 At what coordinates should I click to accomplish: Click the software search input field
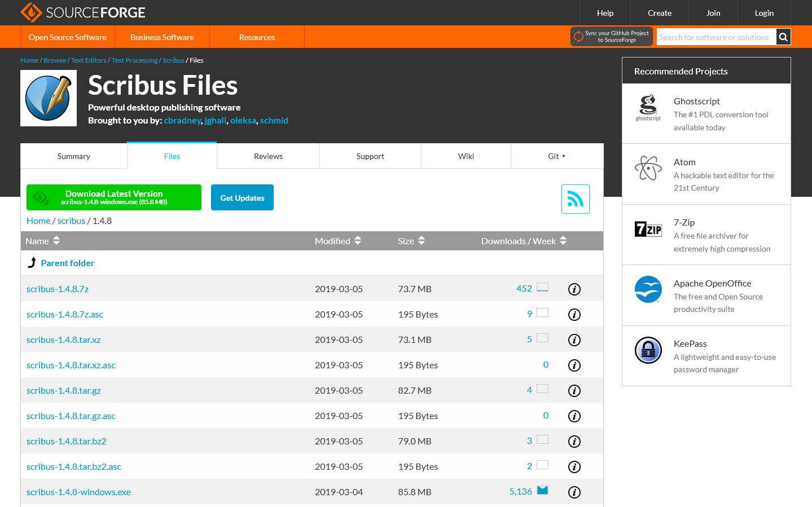click(x=716, y=37)
